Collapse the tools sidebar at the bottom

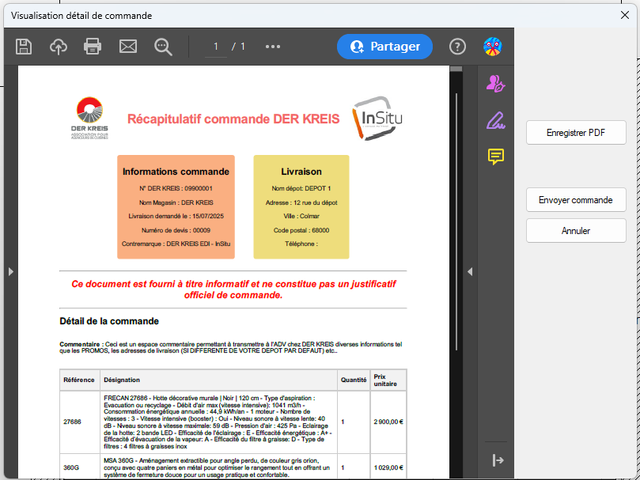point(497,459)
